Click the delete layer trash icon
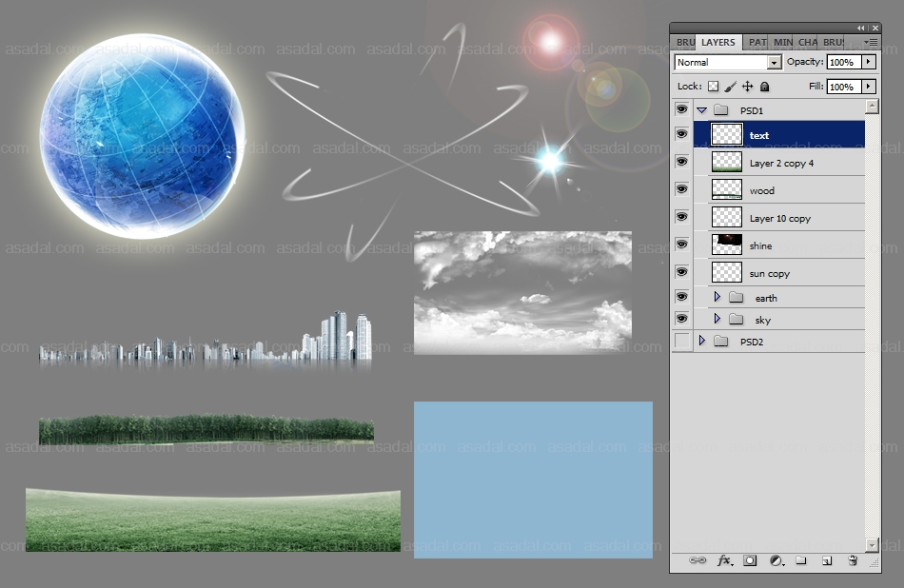 [853, 561]
